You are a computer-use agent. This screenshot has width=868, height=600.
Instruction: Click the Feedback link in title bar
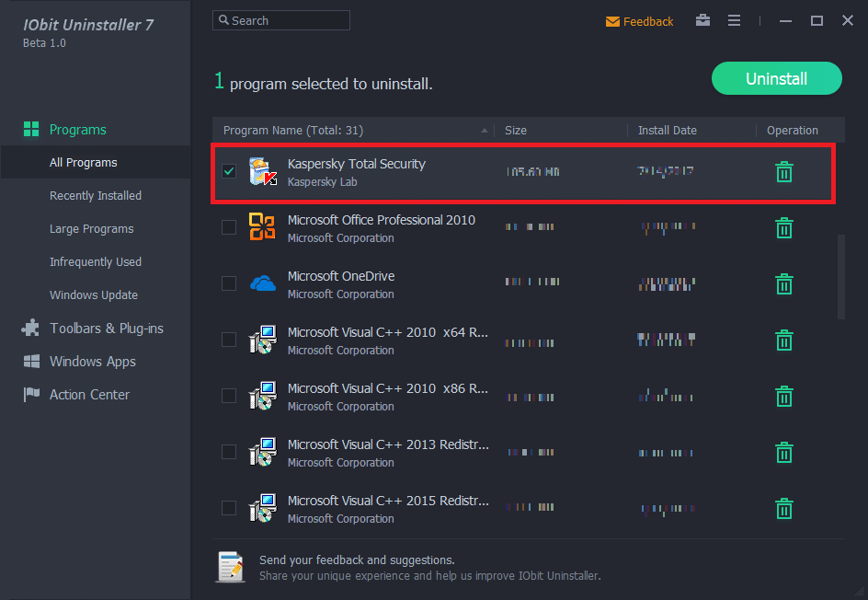coord(647,21)
